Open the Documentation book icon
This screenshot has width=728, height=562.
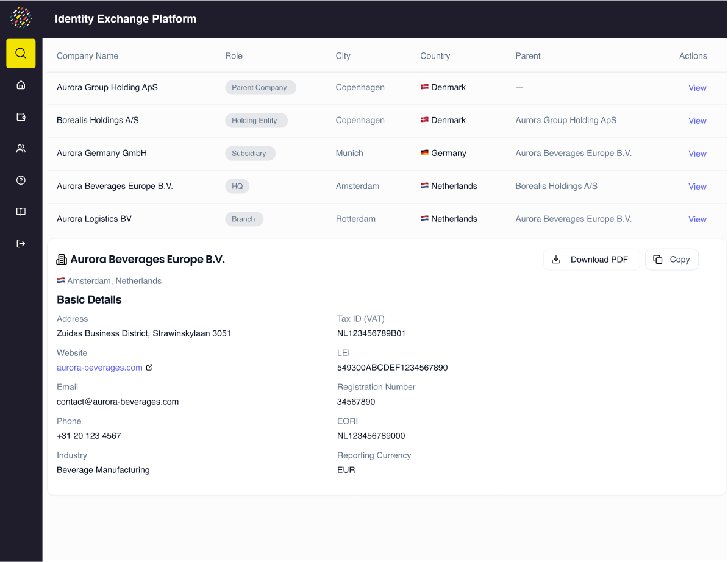coord(20,212)
